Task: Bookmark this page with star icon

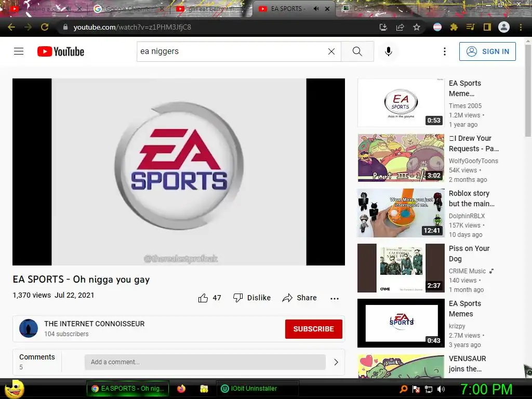Action: pyautogui.click(x=417, y=27)
